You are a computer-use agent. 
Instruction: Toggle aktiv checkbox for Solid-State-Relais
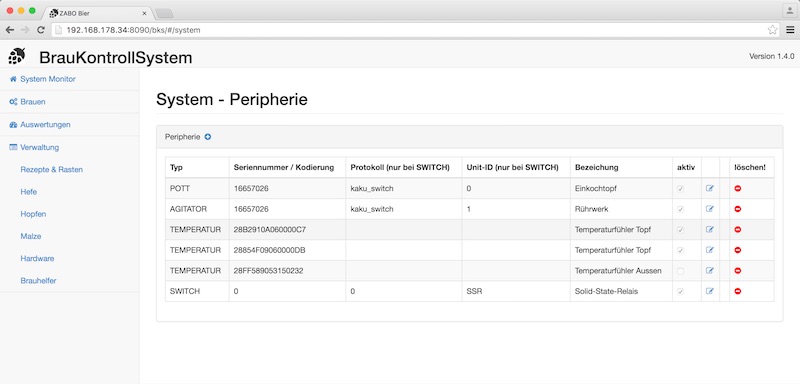(680, 292)
